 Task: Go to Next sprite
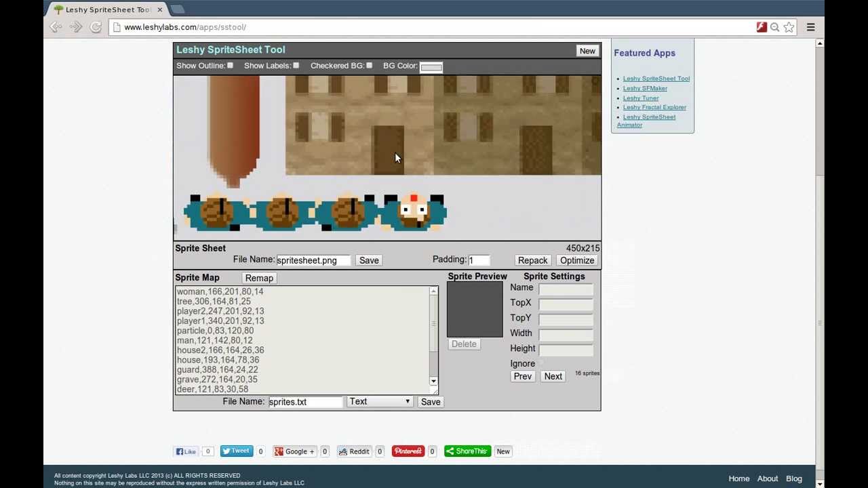553,377
